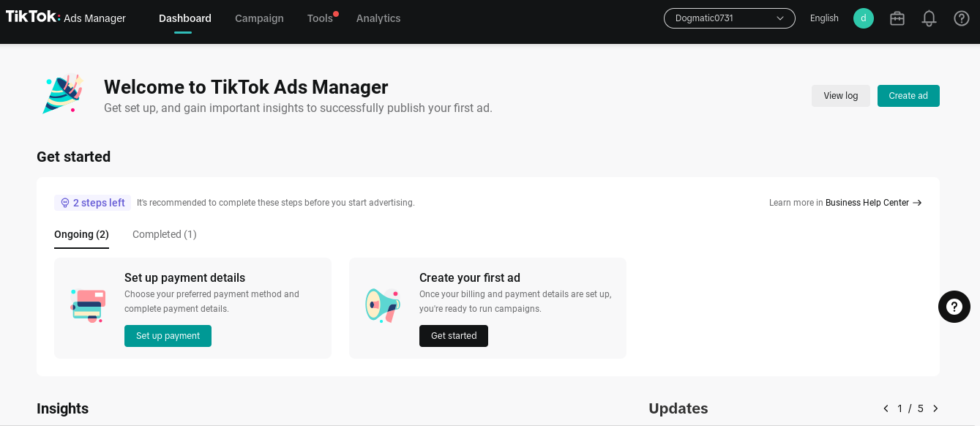Click the Business Help Center arrow
This screenshot has width=980, height=426.
point(917,203)
